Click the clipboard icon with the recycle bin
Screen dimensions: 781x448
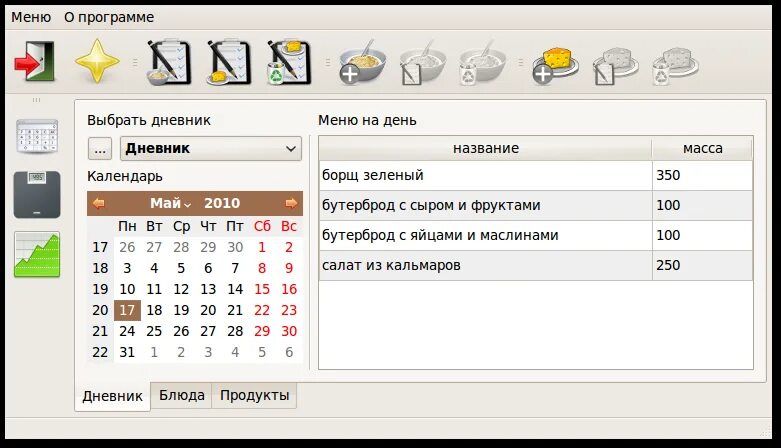coord(289,63)
